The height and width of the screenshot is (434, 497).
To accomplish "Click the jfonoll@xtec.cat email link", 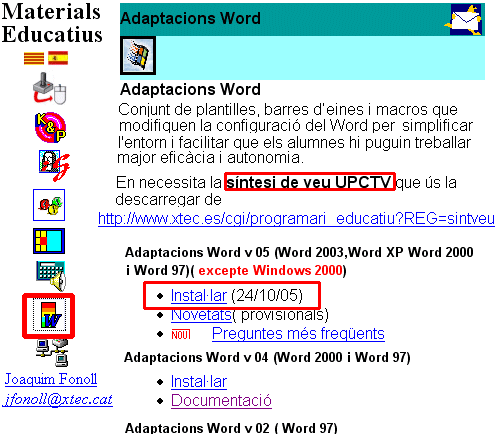I will pyautogui.click(x=58, y=399).
